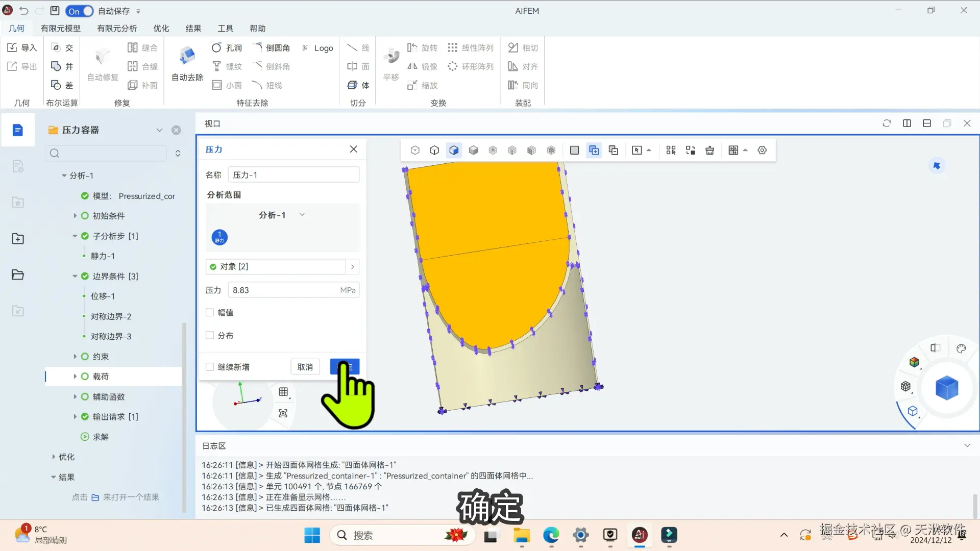Click the 孔洞 hole removal icon

[x=216, y=47]
